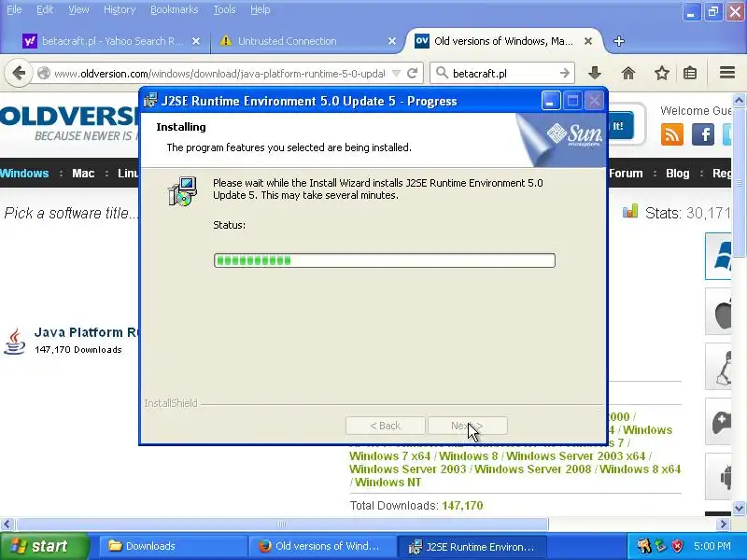Image resolution: width=747 pixels, height=560 pixels.
Task: Click Windows 7 x64 link
Action: point(389,455)
